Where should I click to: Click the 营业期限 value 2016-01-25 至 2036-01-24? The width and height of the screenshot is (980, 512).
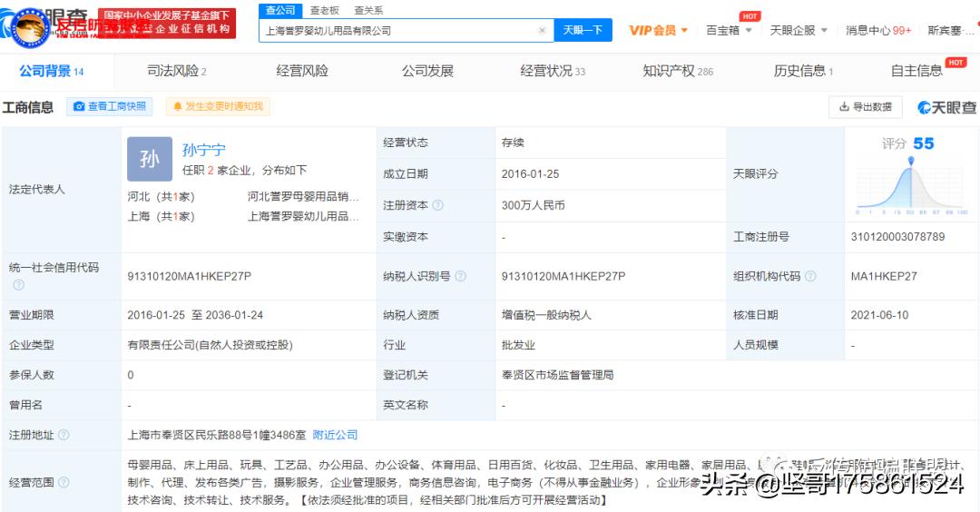pos(195,315)
